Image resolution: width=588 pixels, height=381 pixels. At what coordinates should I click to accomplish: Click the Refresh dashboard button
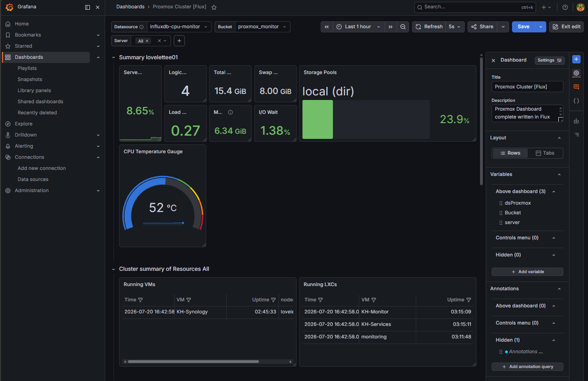point(429,27)
